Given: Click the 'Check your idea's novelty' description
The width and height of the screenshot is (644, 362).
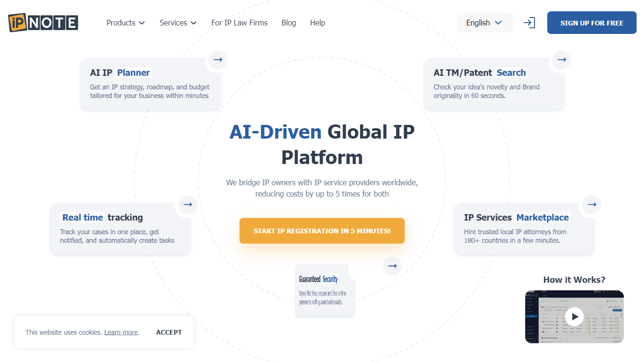Looking at the screenshot, I should [487, 91].
